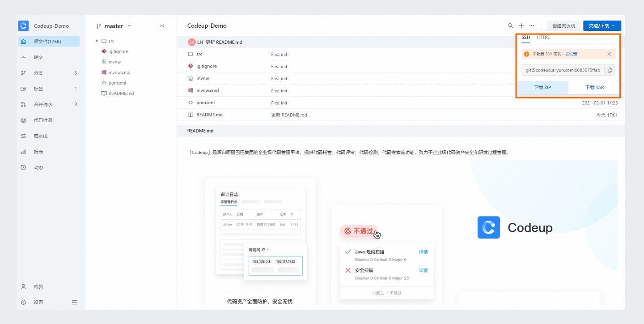Click the README.md section header
Image resolution: width=644 pixels, height=324 pixels.
coord(200,131)
